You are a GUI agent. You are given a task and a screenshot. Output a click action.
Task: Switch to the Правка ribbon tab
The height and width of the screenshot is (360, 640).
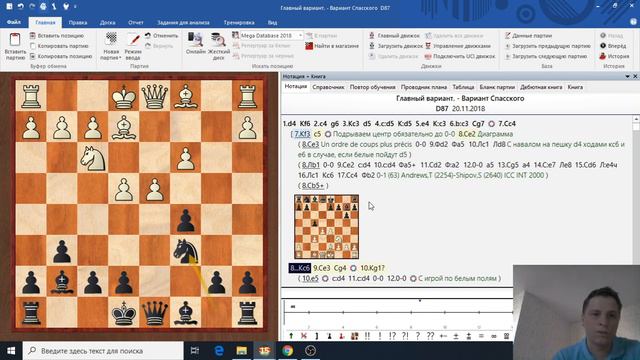78,22
